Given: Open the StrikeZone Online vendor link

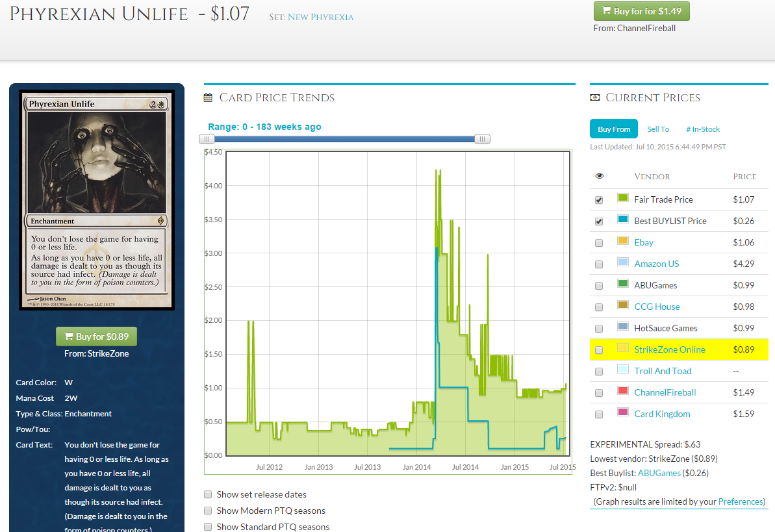Looking at the screenshot, I should [x=670, y=349].
